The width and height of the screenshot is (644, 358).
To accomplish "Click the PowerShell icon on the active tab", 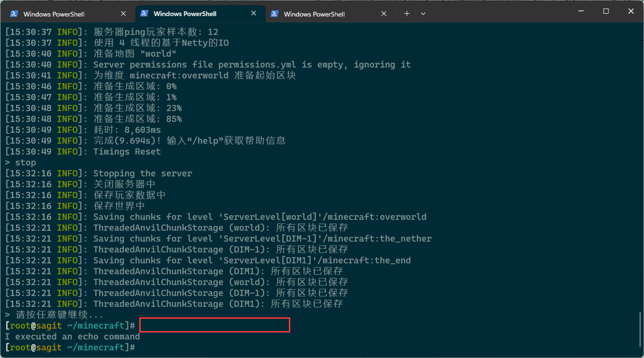I will (144, 14).
